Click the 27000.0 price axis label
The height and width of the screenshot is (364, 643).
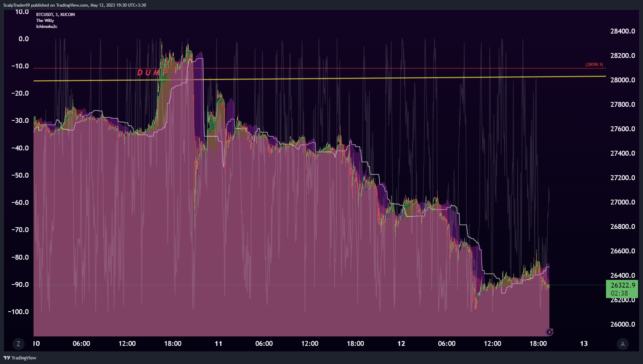623,202
